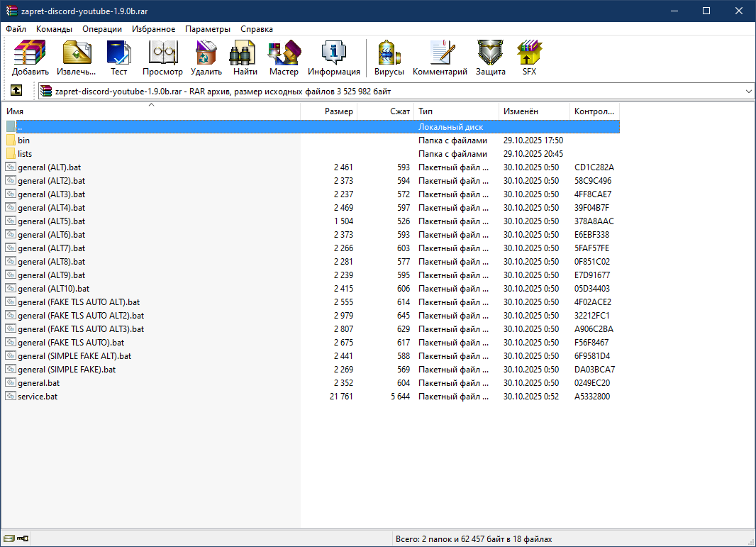
Task: Click 'Локальный диск' type cell
Action: (451, 127)
